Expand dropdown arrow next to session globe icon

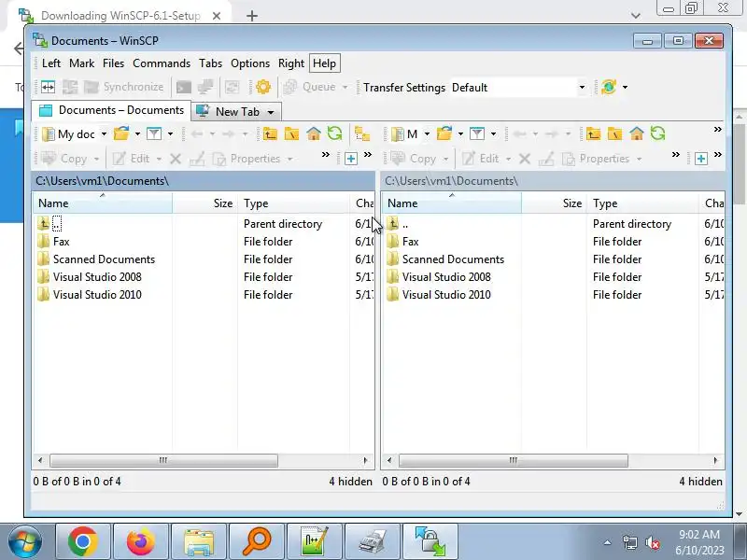click(625, 87)
